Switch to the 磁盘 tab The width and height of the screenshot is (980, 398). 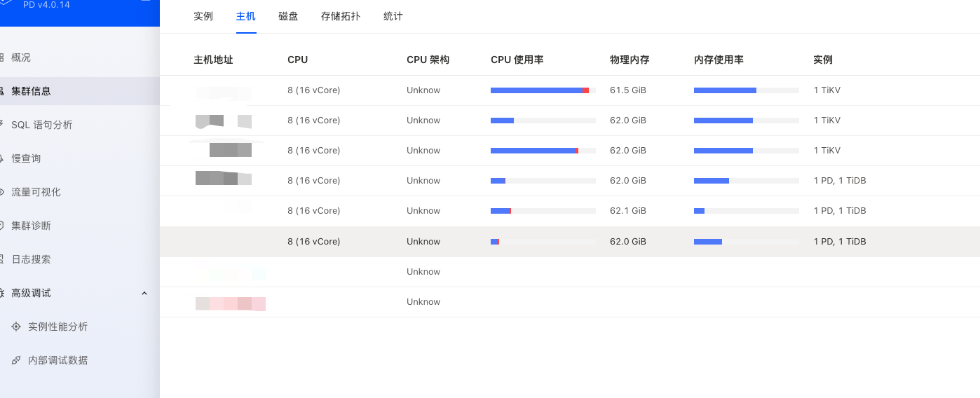[x=288, y=16]
